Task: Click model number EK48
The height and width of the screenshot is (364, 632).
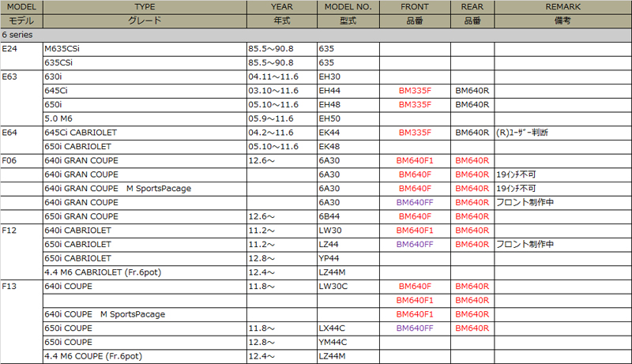Action: [329, 147]
